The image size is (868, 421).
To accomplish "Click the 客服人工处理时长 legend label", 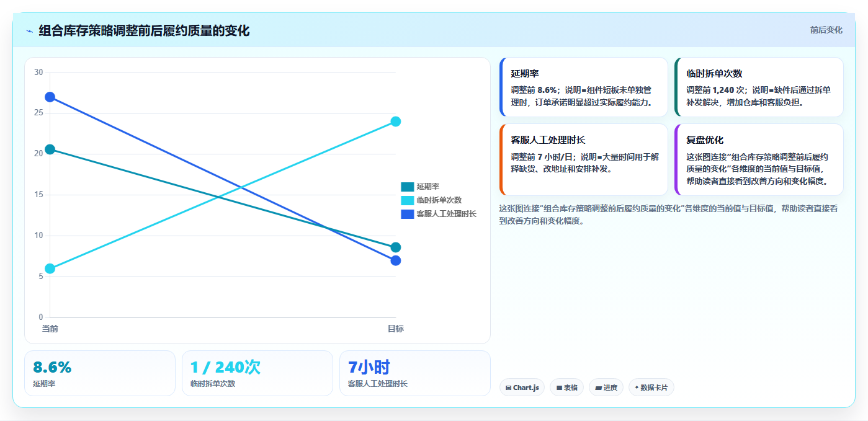I will click(x=447, y=214).
